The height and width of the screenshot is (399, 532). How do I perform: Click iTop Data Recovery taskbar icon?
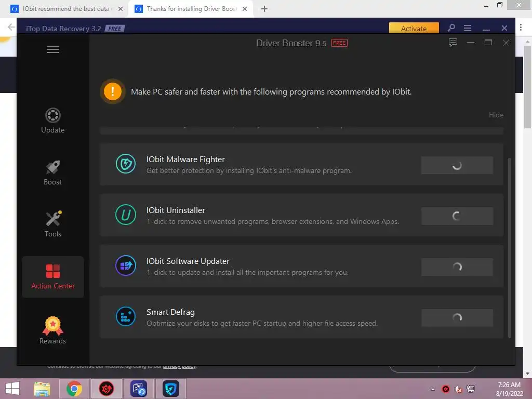click(139, 389)
